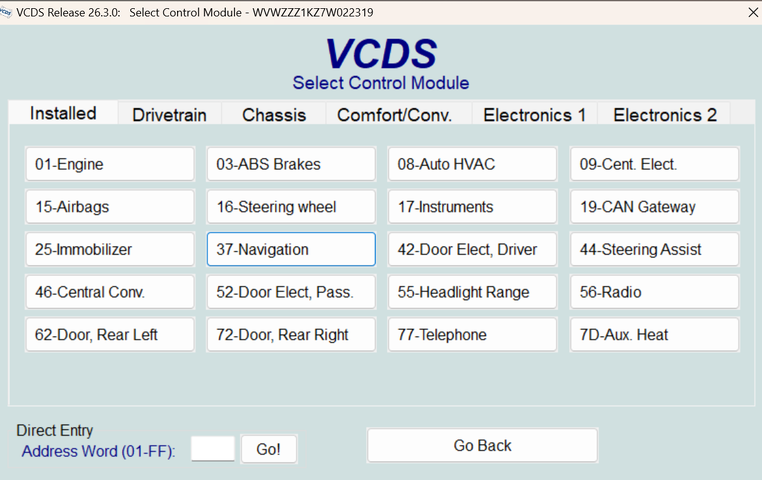Open the 72-Door, Rear Right module

coord(291,335)
